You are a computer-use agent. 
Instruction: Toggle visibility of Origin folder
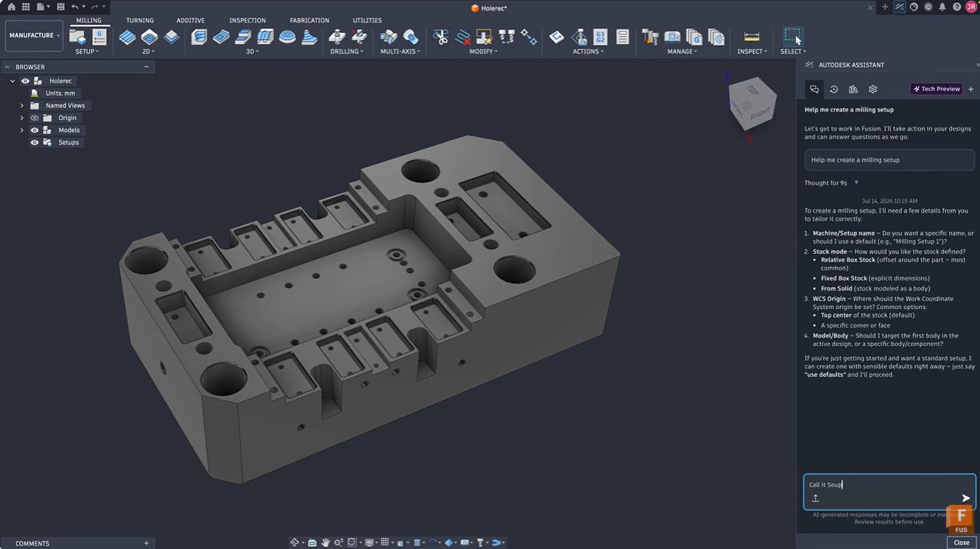click(x=34, y=118)
